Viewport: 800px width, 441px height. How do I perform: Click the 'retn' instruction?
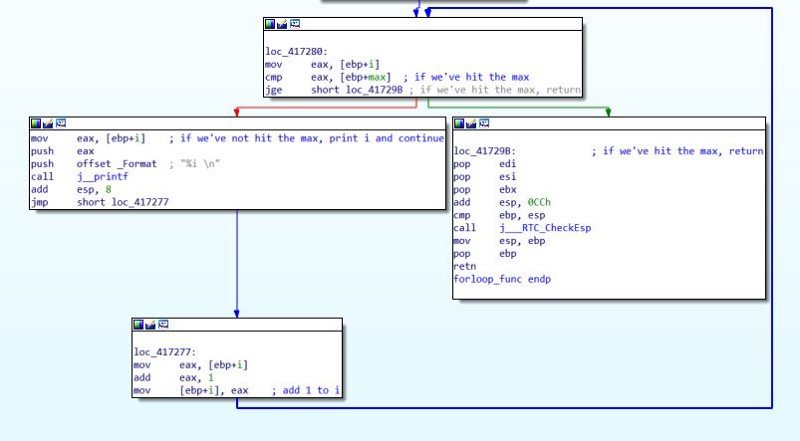pyautogui.click(x=465, y=266)
